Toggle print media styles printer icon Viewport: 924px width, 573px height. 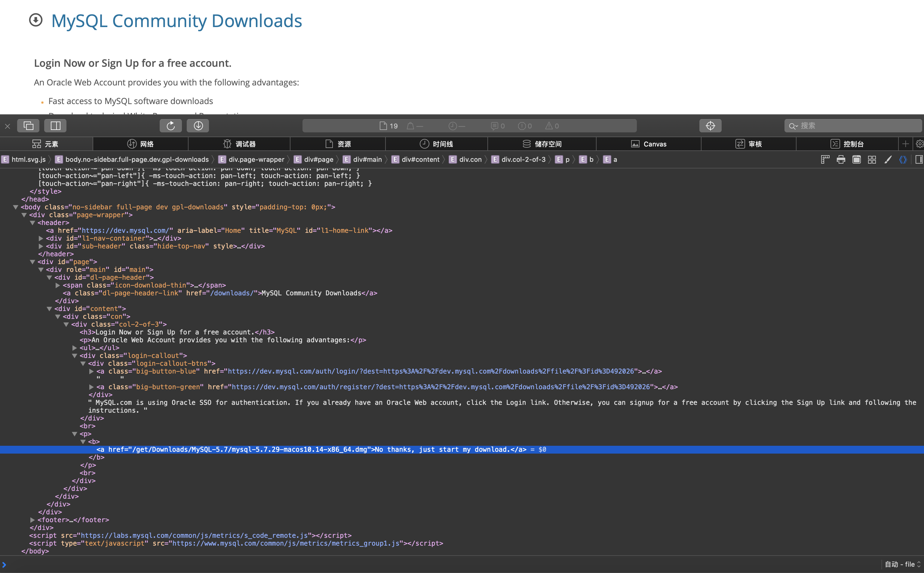pyautogui.click(x=841, y=159)
